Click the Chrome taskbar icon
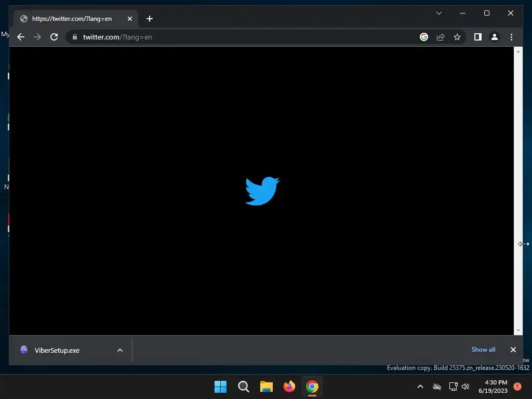532x399 pixels. [312, 387]
